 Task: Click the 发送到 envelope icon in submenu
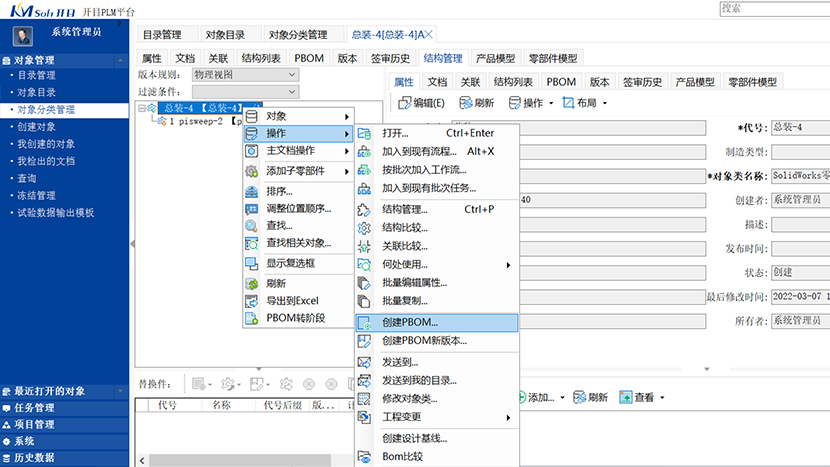[365, 362]
